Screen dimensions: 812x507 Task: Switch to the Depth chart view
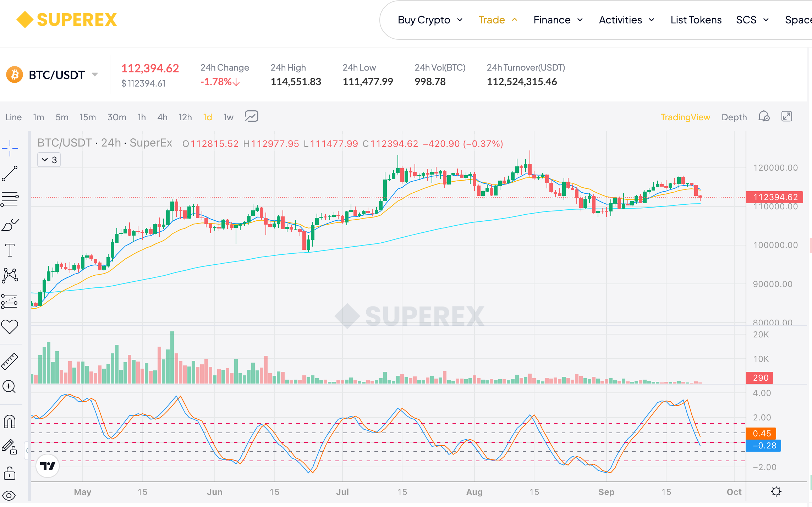pos(734,117)
